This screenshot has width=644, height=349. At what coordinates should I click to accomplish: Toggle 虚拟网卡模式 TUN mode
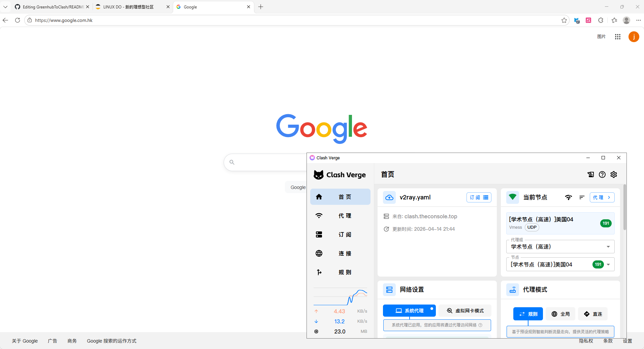(465, 311)
